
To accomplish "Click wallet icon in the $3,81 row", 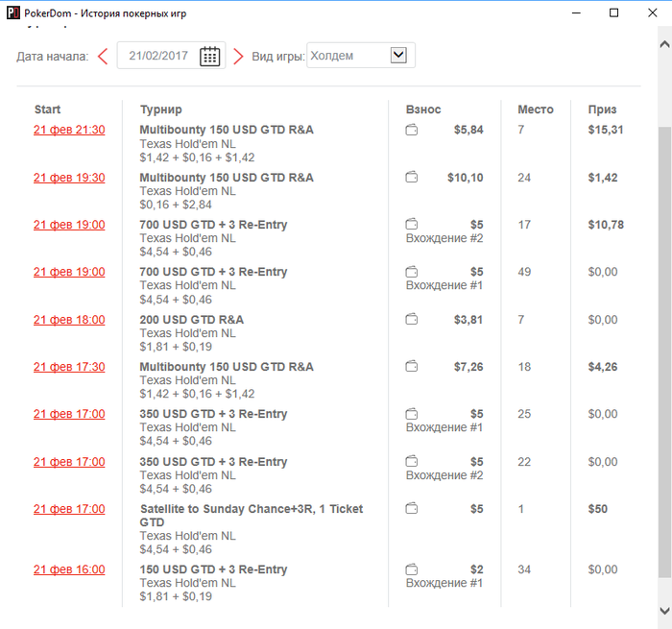I will (x=412, y=319).
